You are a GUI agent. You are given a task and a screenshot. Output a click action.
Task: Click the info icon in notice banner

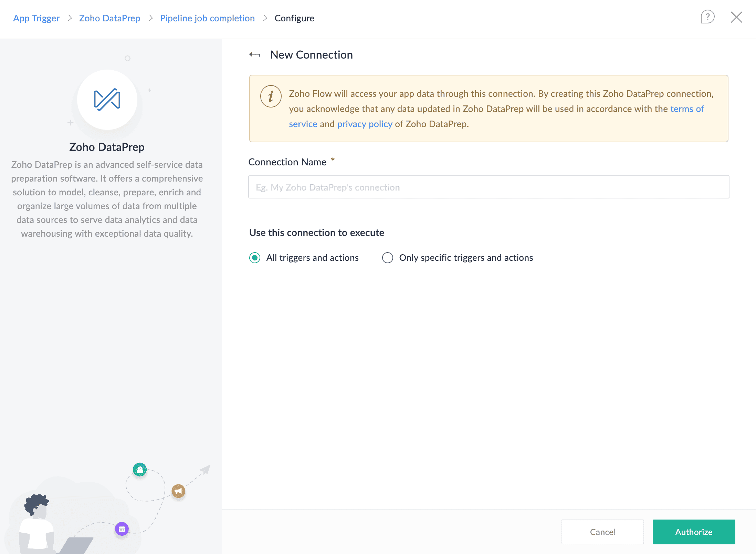[x=271, y=96]
